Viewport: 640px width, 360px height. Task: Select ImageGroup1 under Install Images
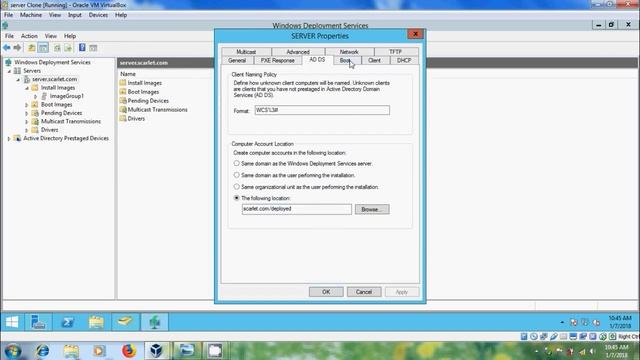click(x=67, y=96)
